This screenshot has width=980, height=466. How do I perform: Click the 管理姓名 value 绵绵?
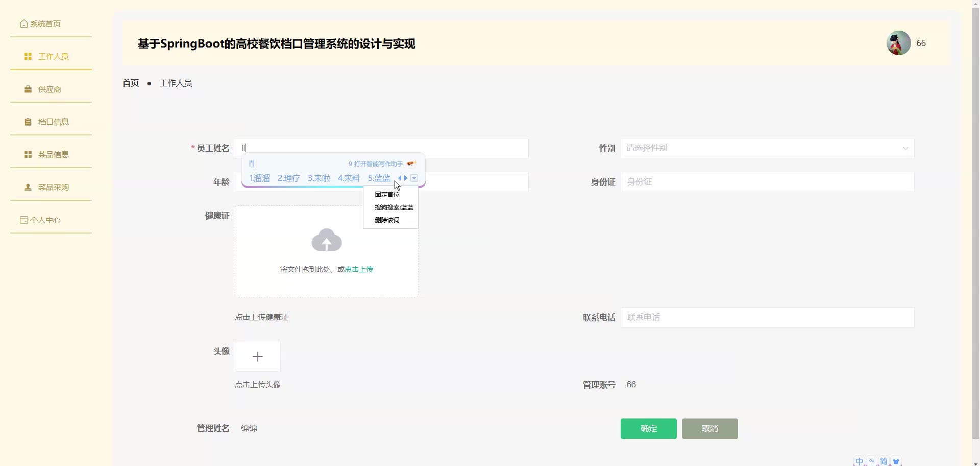[249, 429]
